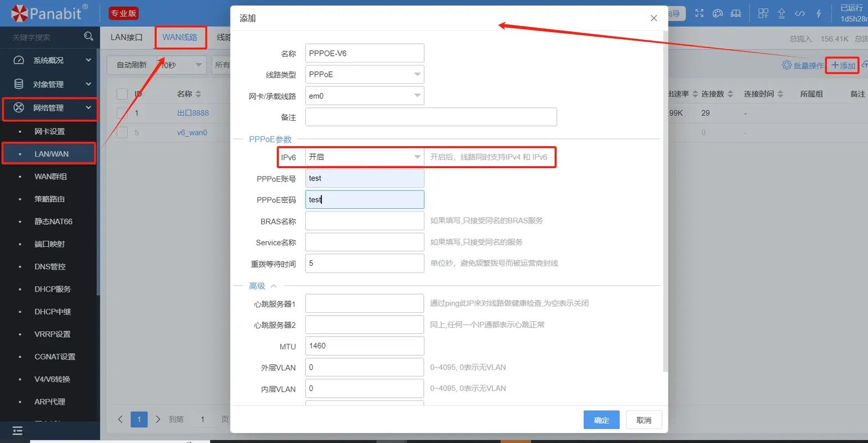Click the palette theme icon in header

click(718, 13)
